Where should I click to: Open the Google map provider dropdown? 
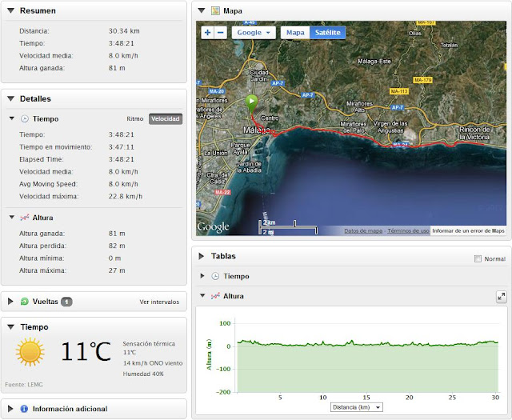point(254,33)
